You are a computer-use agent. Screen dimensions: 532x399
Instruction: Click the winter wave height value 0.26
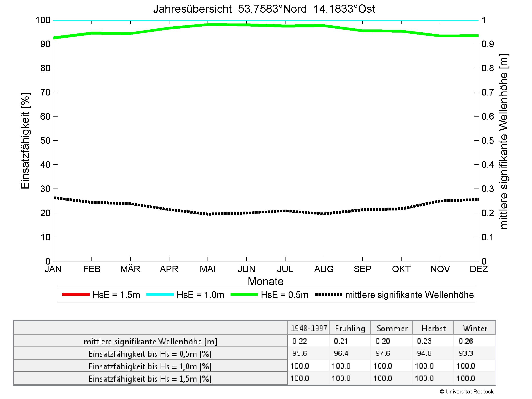tap(466, 341)
